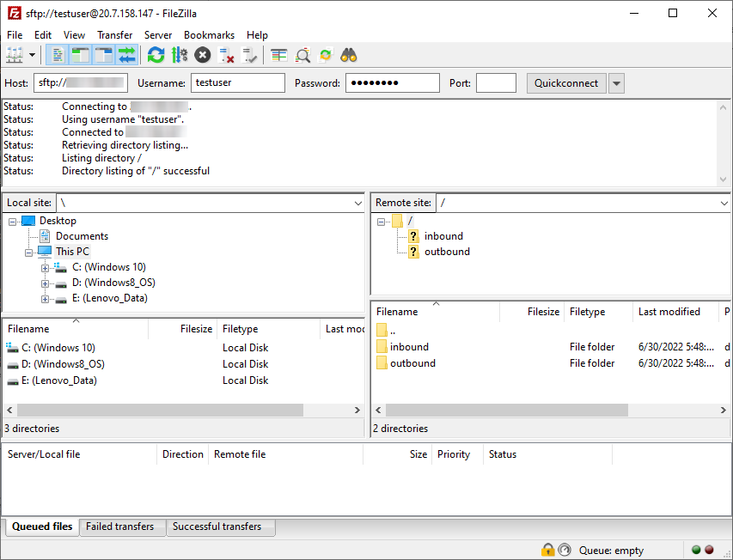Screen dimensions: 733x560
Task: Click the Password input field
Action: 392,83
